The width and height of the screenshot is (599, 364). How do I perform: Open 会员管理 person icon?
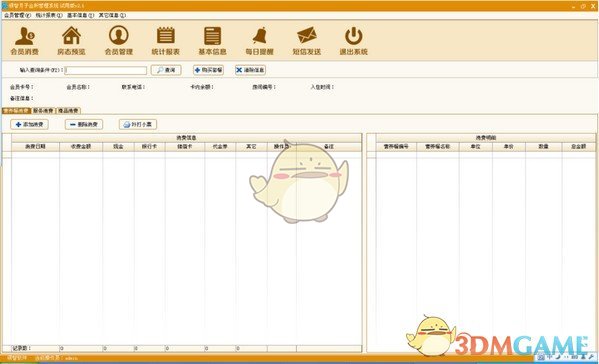click(x=118, y=40)
